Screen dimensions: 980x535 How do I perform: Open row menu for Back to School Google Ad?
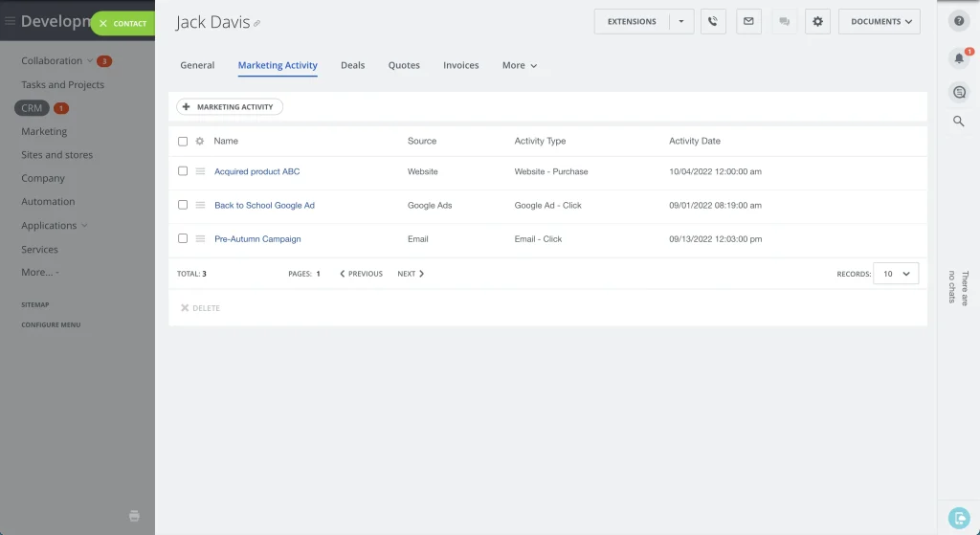[x=200, y=205]
